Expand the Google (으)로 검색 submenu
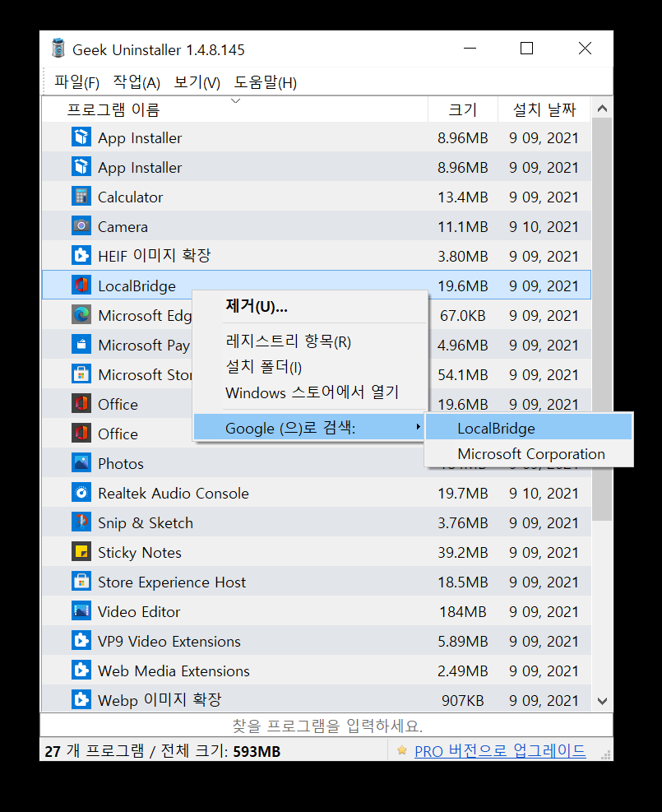Image resolution: width=662 pixels, height=812 pixels. click(x=309, y=428)
